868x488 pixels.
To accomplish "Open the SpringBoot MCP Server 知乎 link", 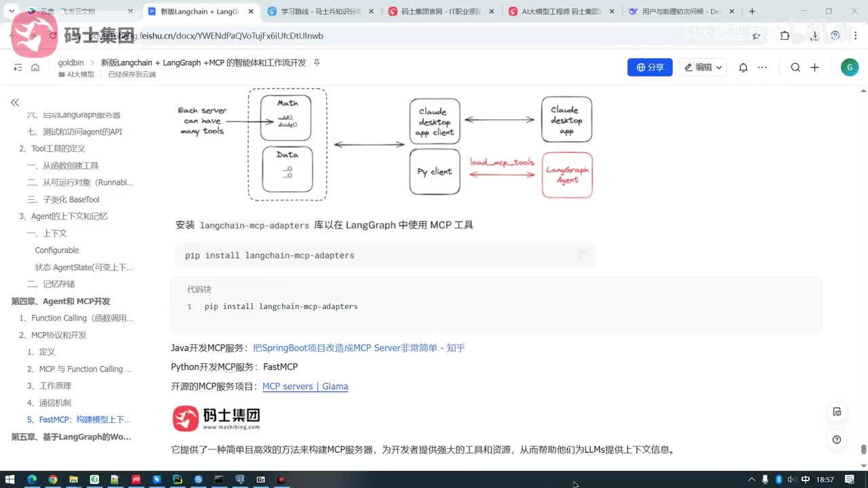I will pos(359,348).
